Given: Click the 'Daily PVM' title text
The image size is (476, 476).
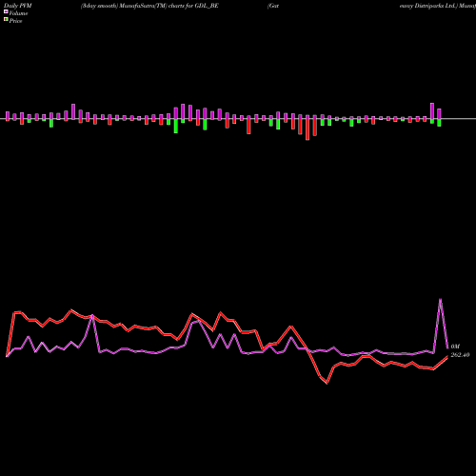Looking at the screenshot, I should 18,6.
